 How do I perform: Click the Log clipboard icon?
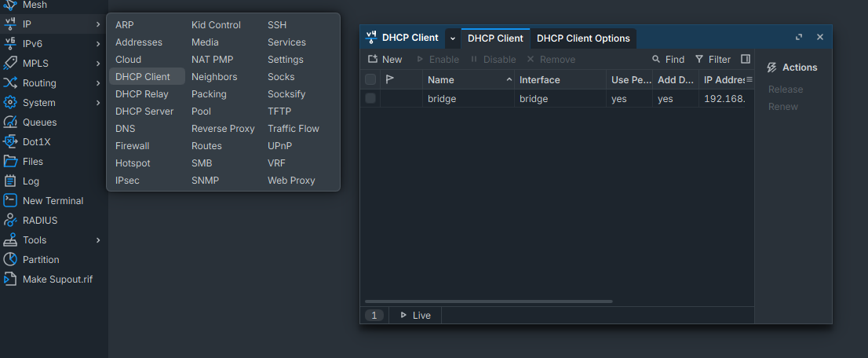click(10, 181)
